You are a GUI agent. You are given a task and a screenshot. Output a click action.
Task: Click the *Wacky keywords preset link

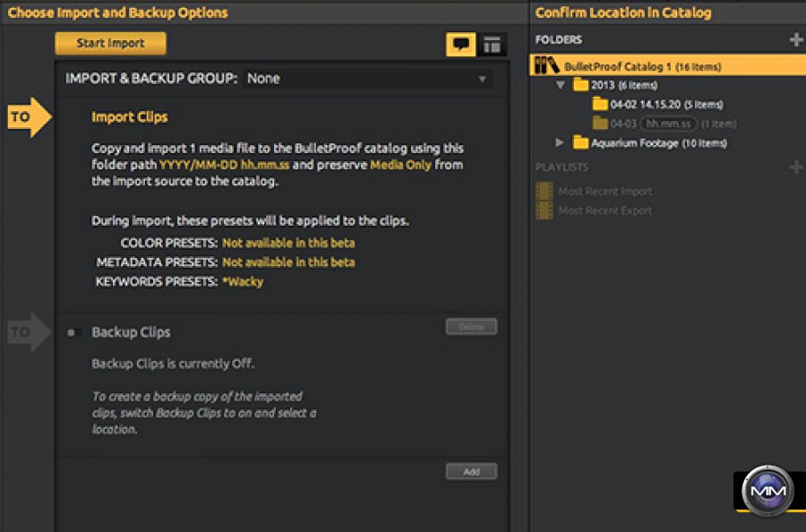point(243,281)
